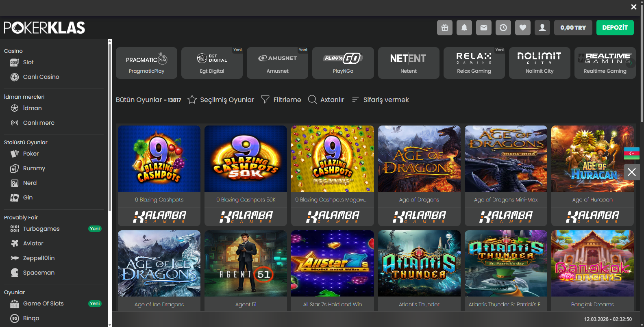Open 9 Blazing Cashpots game thumbnail
644x327 pixels.
pos(159,158)
